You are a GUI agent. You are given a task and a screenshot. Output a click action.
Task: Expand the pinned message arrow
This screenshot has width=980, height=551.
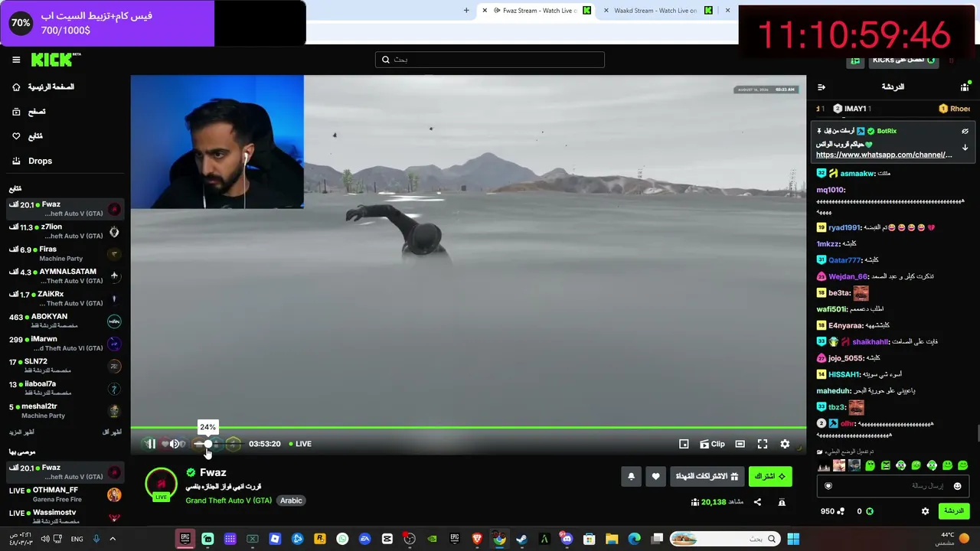965,147
